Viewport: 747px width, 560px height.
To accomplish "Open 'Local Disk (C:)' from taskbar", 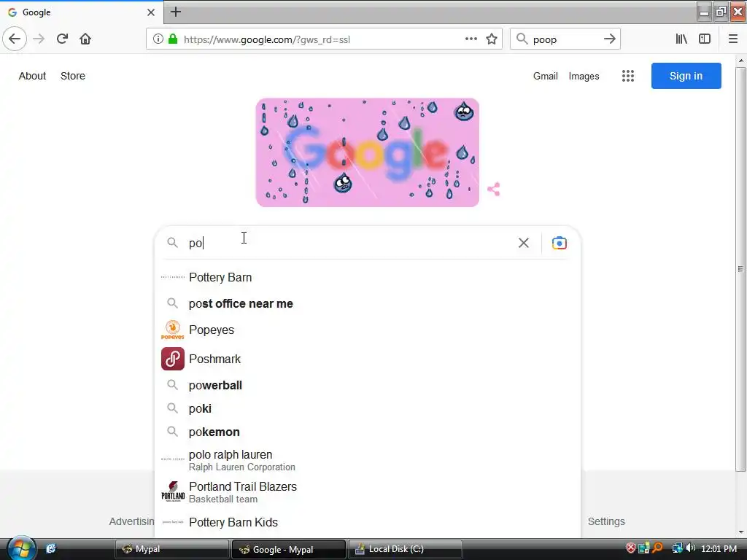I will point(406,549).
